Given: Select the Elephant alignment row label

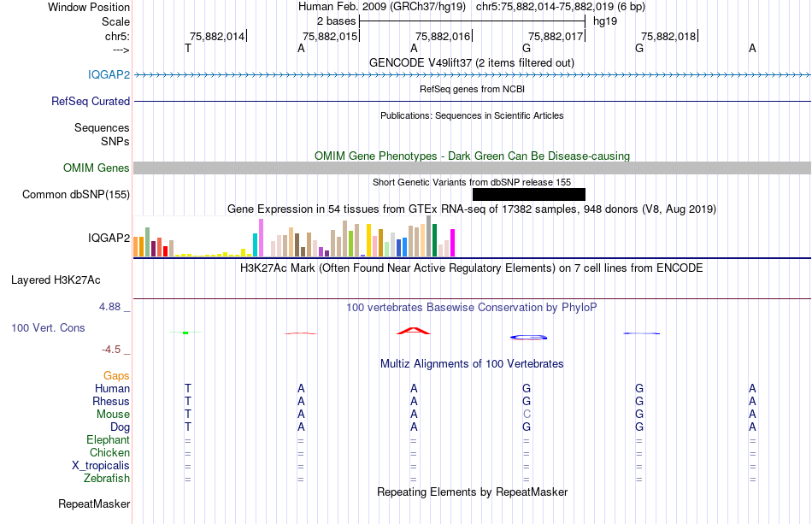Looking at the screenshot, I should coord(108,439).
